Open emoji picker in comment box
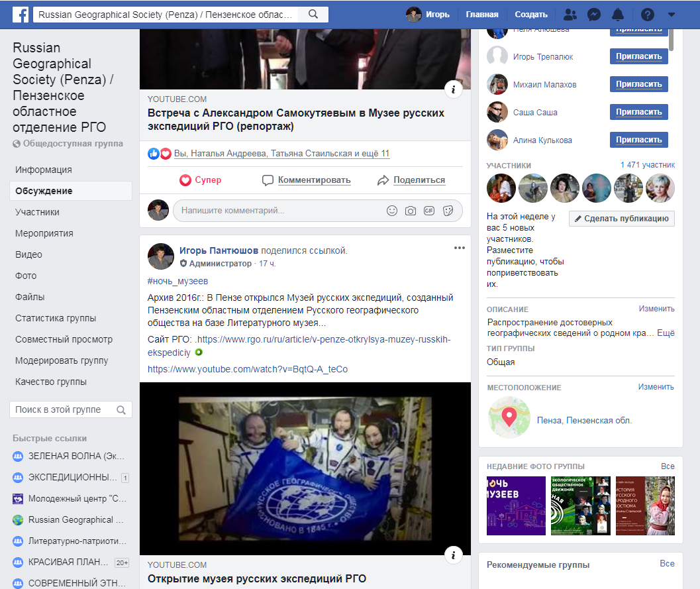 (x=392, y=210)
